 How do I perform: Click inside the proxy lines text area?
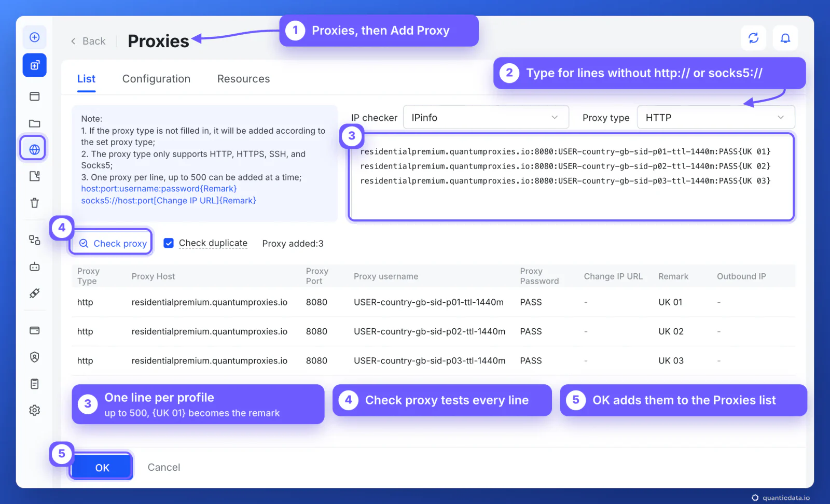(x=572, y=177)
